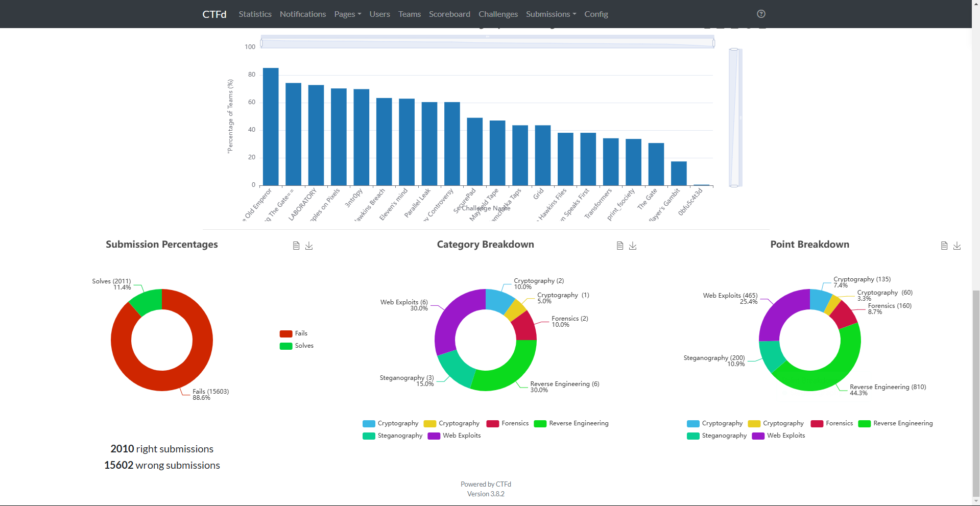
Task: Expand the Submissions dropdown menu
Action: pos(551,14)
